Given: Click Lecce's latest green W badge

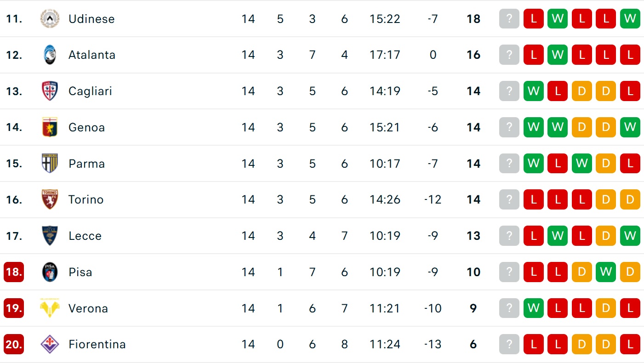Looking at the screenshot, I should coord(558,236).
